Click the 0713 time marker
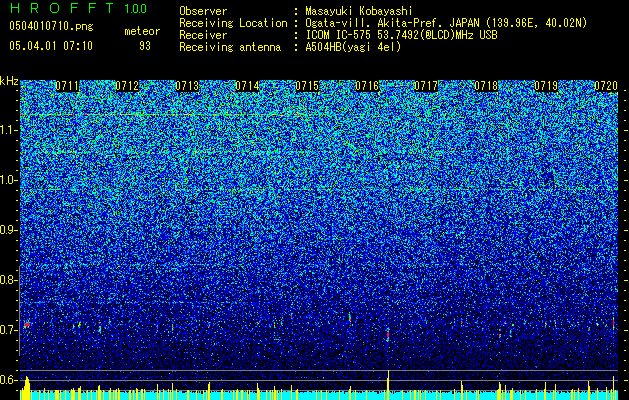This screenshot has width=629, height=400. click(187, 86)
